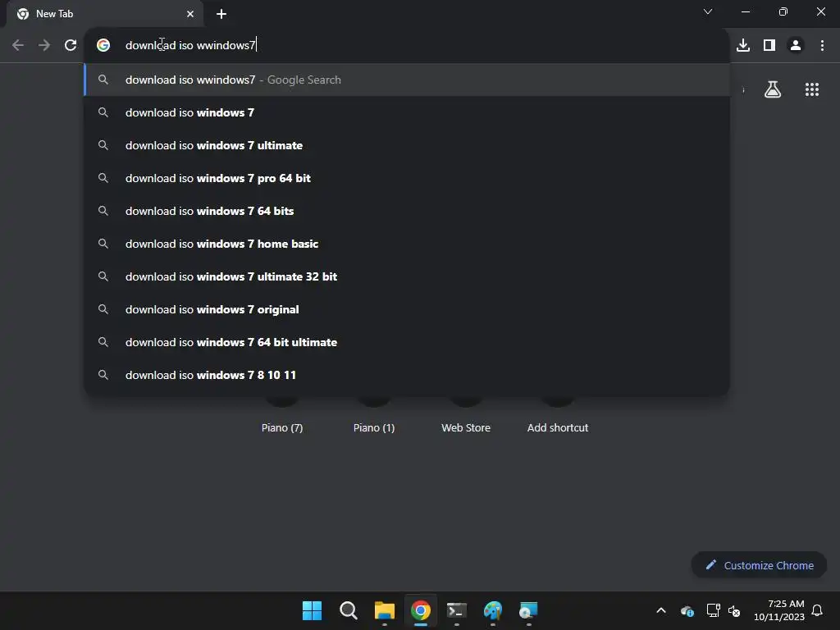Open notifications bell icon
This screenshot has width=840, height=630.
tap(817, 610)
